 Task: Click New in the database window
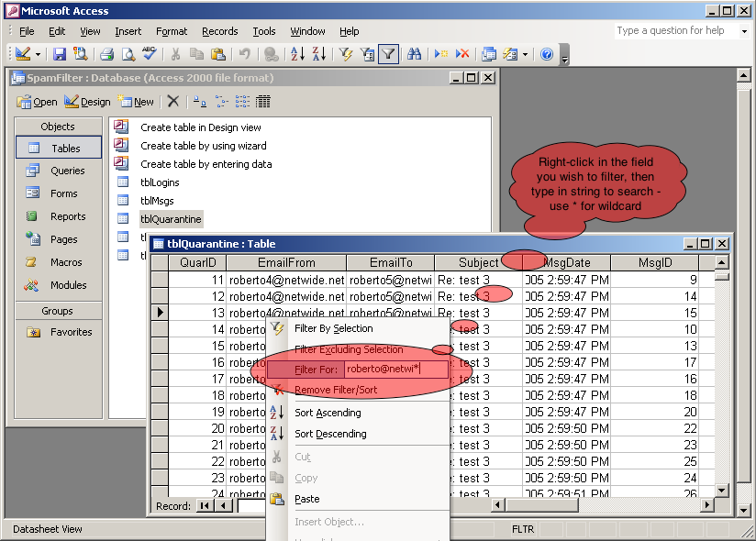pos(137,102)
